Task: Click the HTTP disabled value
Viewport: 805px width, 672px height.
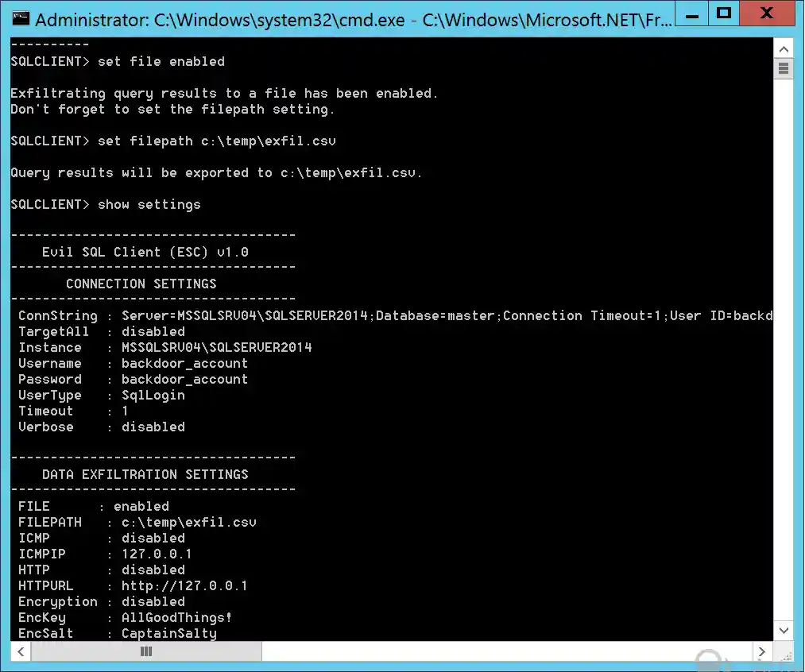Action: coord(153,570)
